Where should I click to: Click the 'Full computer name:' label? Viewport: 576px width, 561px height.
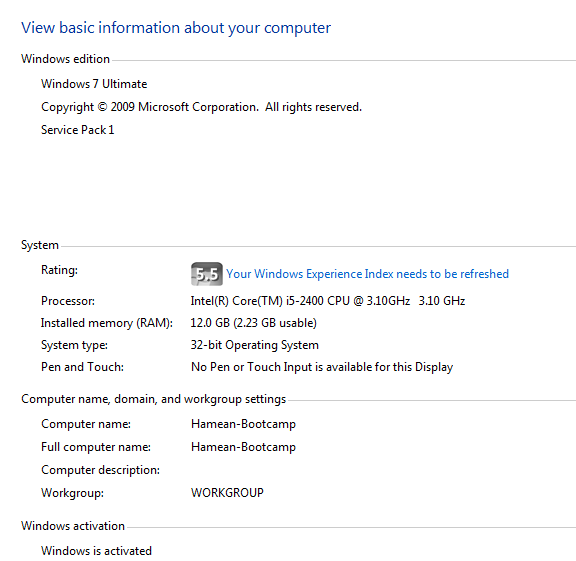click(x=96, y=447)
